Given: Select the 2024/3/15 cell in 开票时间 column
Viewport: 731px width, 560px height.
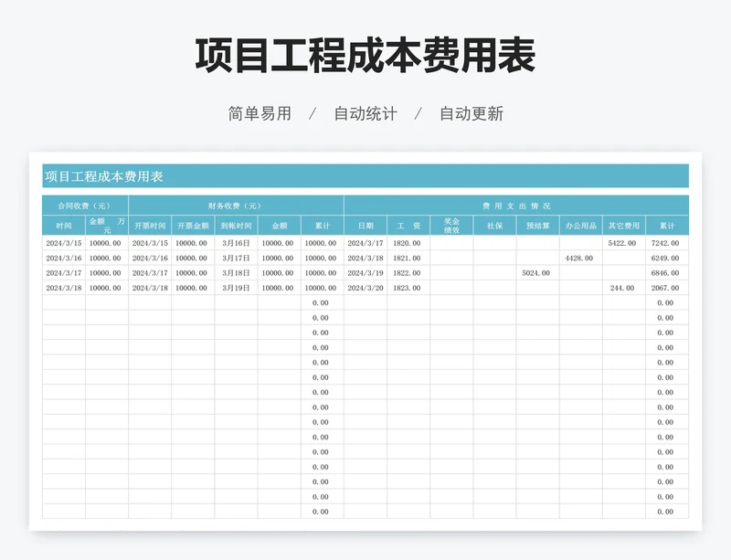Looking at the screenshot, I should pyautogui.click(x=150, y=243).
